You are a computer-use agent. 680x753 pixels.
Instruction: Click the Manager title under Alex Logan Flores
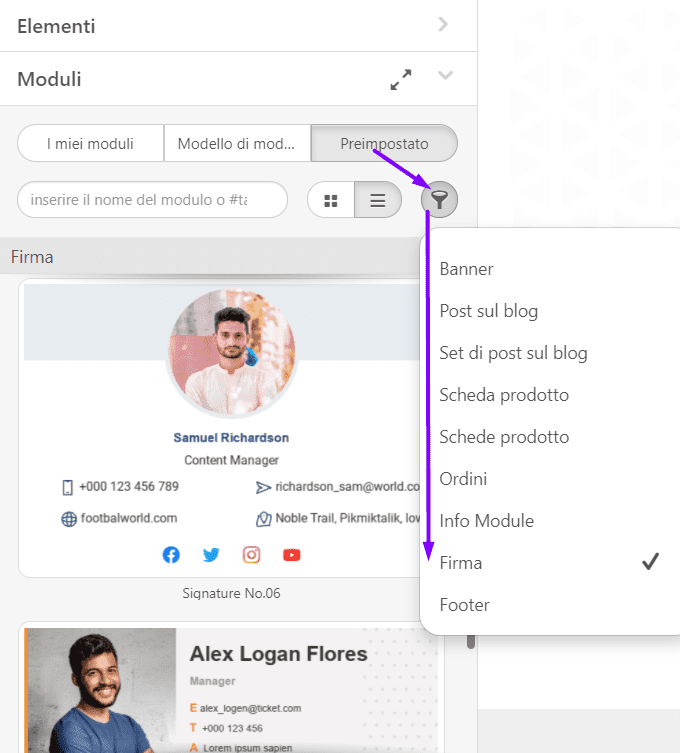coord(213,681)
